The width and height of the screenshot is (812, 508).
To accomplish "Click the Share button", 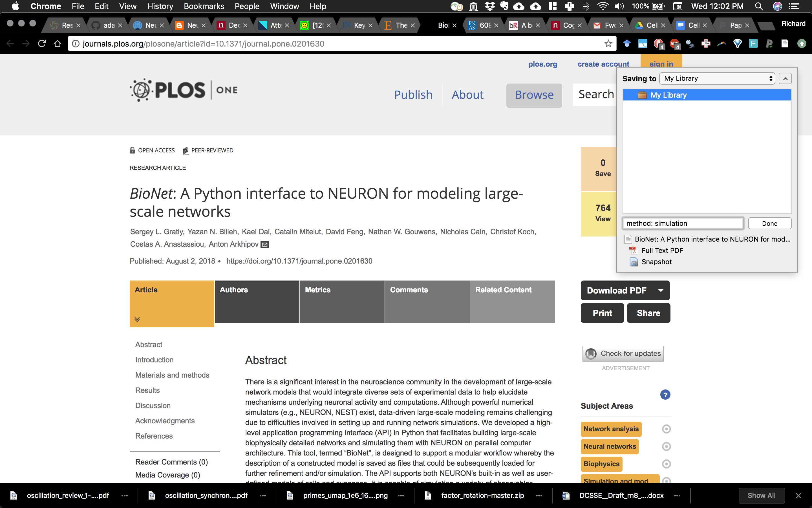I will point(648,313).
